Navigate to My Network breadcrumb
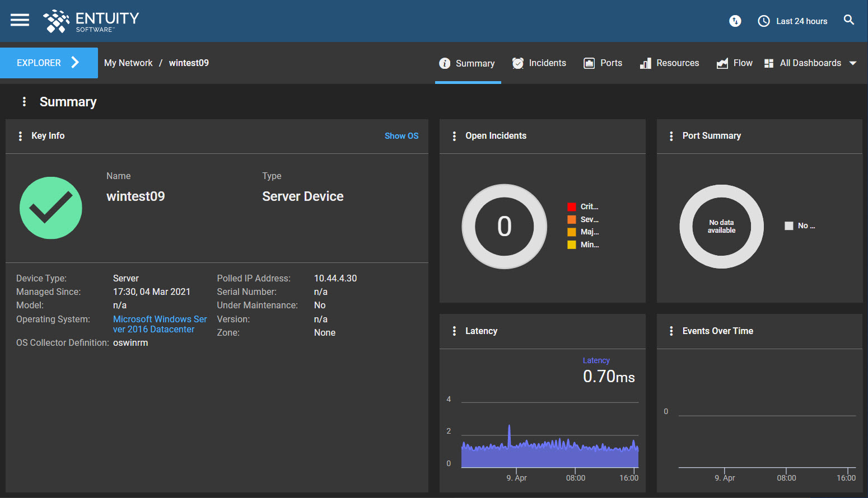Viewport: 868px width, 498px height. (x=128, y=63)
